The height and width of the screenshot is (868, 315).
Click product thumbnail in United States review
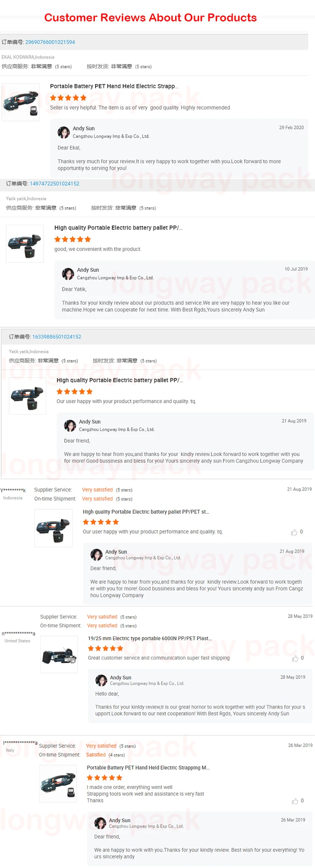(59, 655)
